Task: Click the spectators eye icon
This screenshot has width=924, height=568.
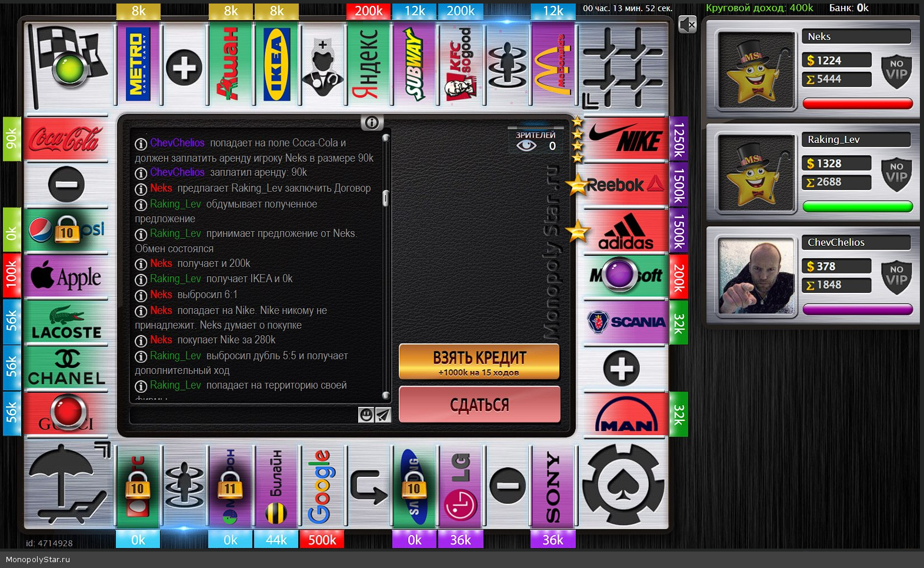Action: [526, 145]
